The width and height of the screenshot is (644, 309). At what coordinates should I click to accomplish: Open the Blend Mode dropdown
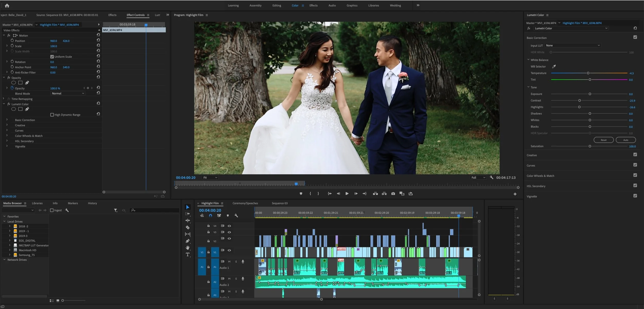pyautogui.click(x=68, y=93)
